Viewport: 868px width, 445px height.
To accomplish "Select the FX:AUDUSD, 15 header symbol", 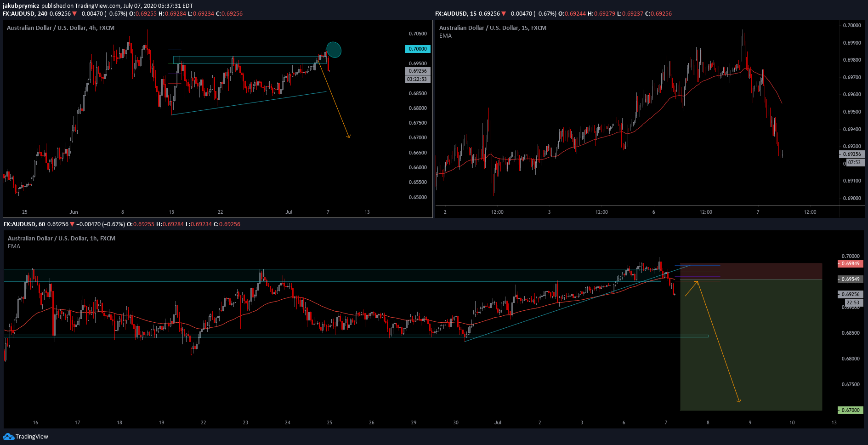I will pos(455,14).
